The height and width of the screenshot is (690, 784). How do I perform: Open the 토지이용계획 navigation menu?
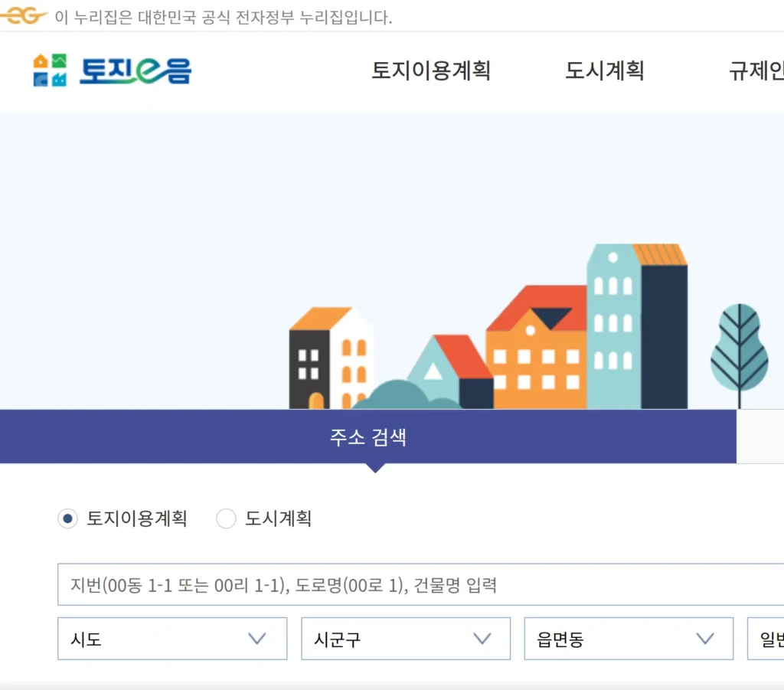click(431, 71)
